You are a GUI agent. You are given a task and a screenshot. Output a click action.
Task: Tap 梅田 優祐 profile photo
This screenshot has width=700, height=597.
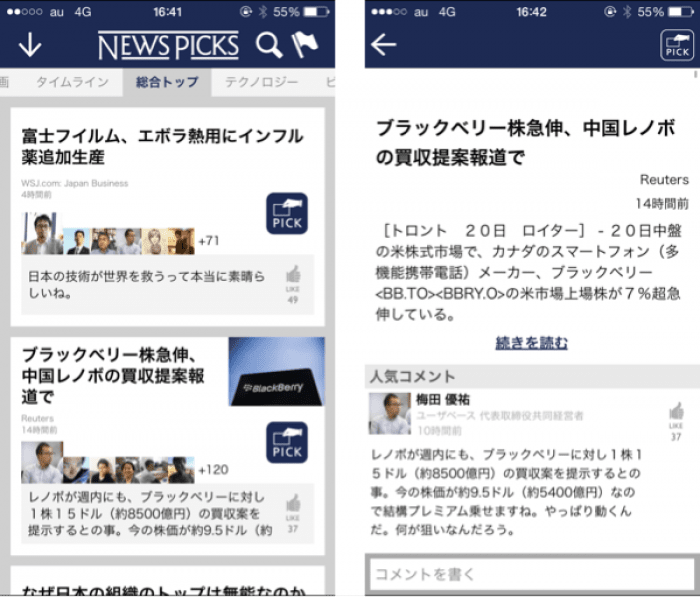coord(390,414)
